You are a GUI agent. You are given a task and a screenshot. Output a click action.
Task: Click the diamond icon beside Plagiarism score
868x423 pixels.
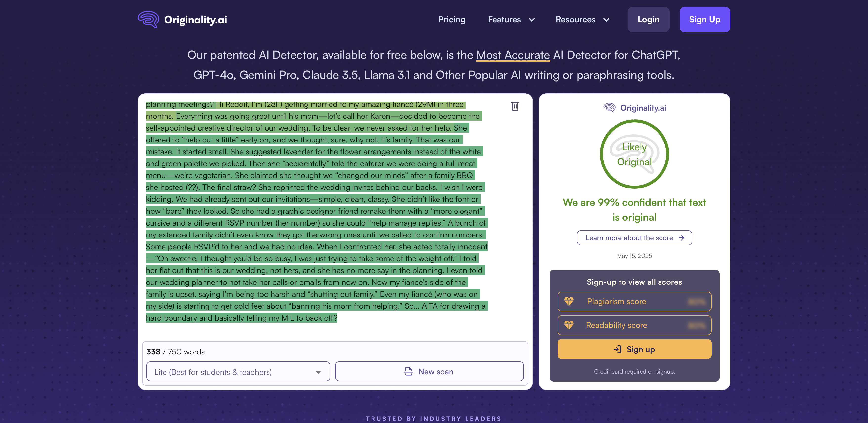click(569, 301)
